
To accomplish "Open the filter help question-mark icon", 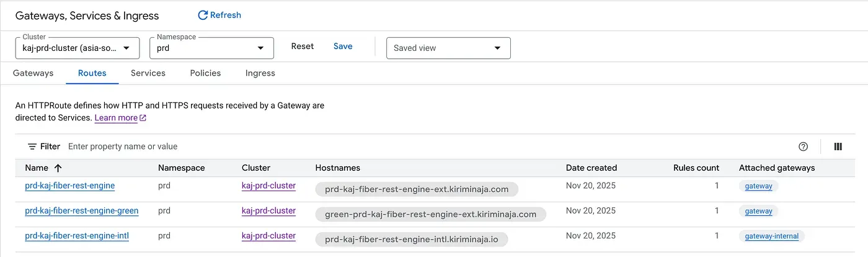I will (803, 147).
